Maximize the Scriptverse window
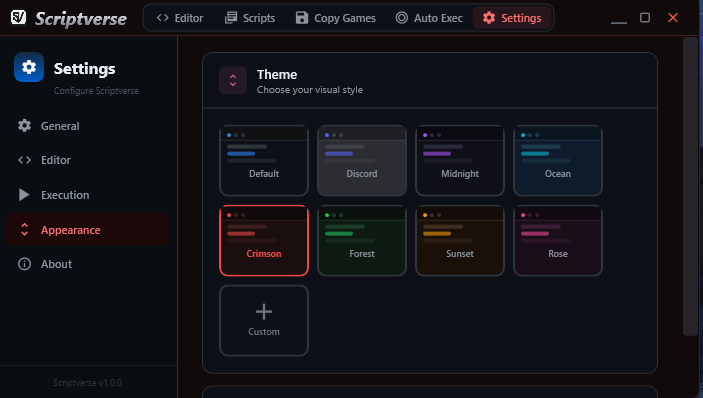This screenshot has height=398, width=703. pyautogui.click(x=645, y=17)
